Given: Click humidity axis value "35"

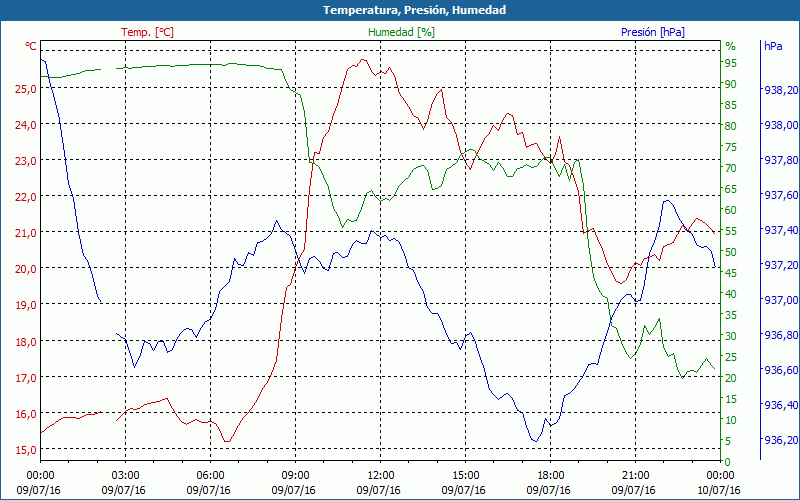Looking at the screenshot, I should pyautogui.click(x=731, y=315).
